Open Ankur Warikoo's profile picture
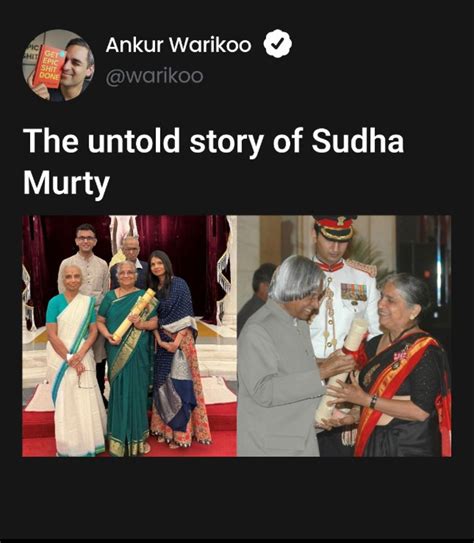 click(x=58, y=65)
